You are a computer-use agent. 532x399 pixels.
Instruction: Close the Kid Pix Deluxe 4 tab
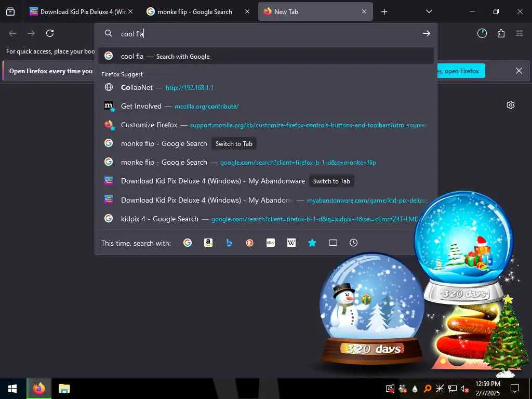(x=130, y=11)
